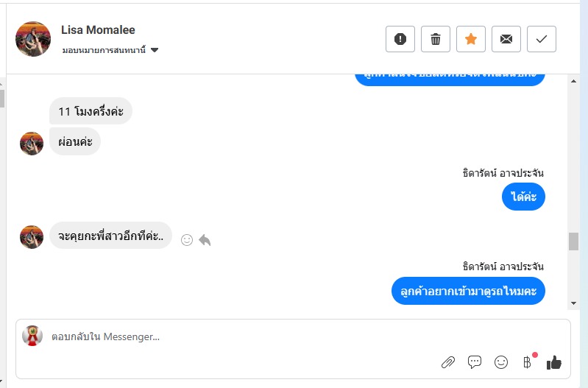Click the reply in Messenger text field
The height and width of the screenshot is (388, 588).
click(221, 337)
